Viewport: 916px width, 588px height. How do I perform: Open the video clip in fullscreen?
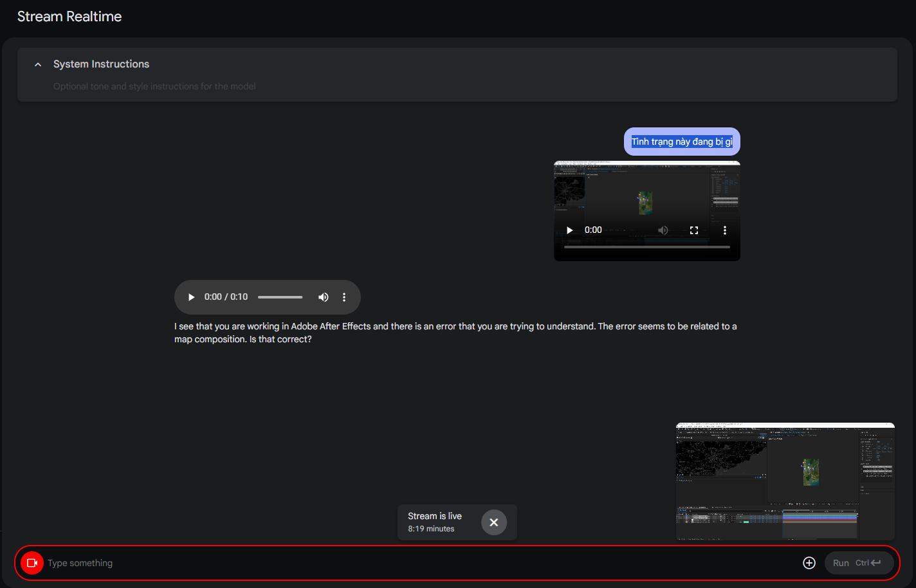point(694,230)
